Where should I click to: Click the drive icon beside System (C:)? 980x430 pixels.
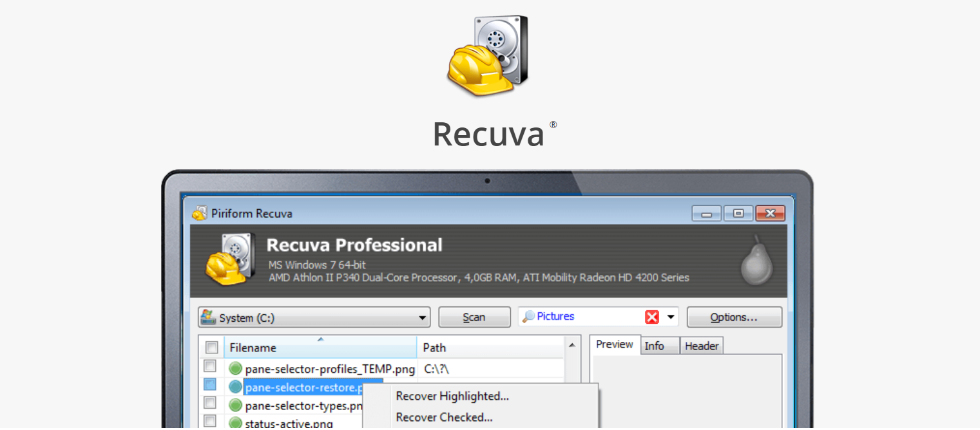click(209, 317)
